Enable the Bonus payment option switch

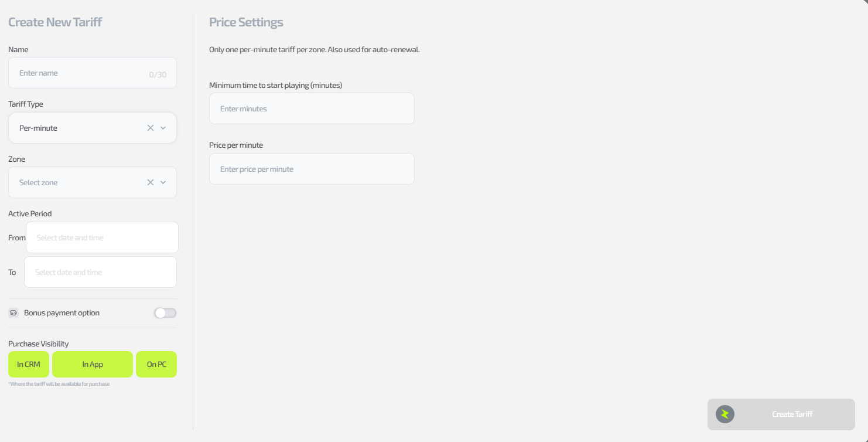click(165, 313)
